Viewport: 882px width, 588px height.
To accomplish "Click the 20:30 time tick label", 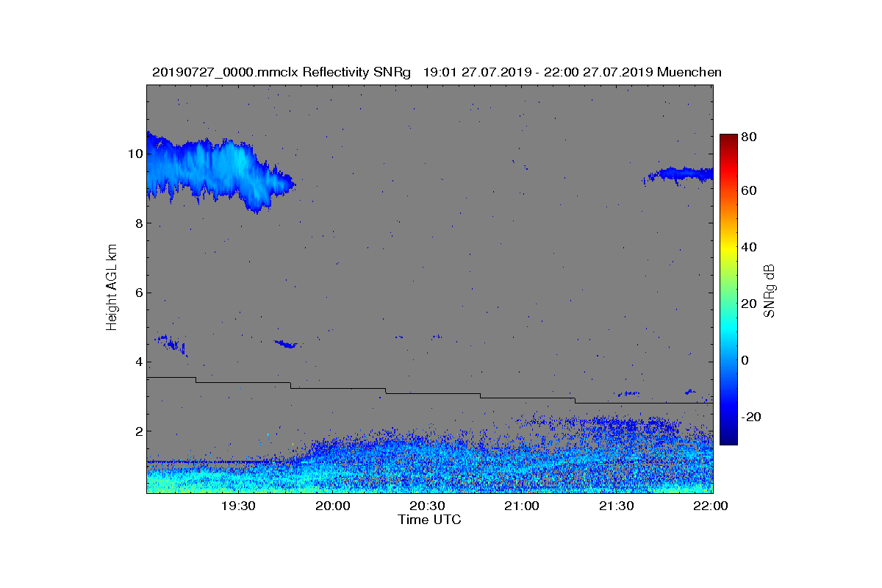I will (427, 506).
